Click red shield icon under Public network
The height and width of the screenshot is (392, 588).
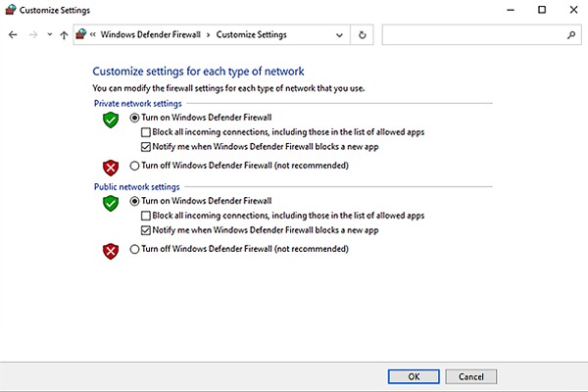[x=111, y=251]
